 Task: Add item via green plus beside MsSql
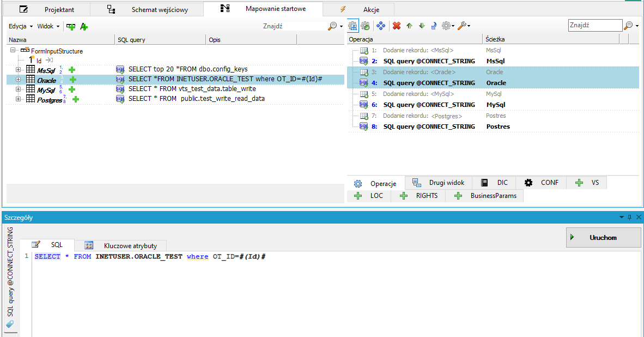[x=72, y=70]
